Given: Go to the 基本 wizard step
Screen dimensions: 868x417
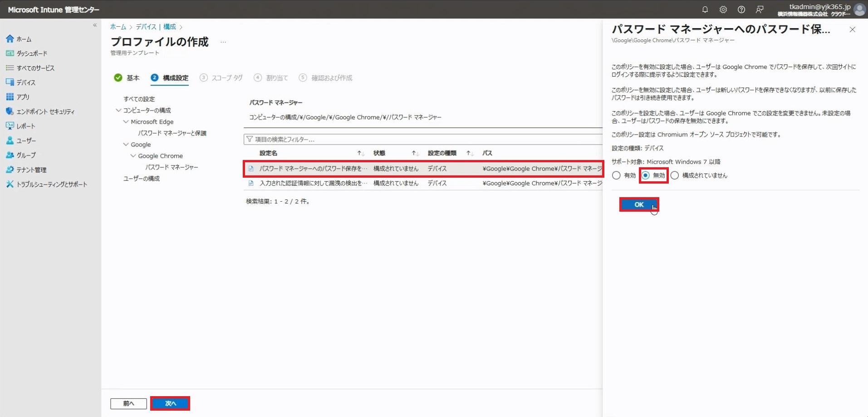Looking at the screenshot, I should pyautogui.click(x=127, y=78).
